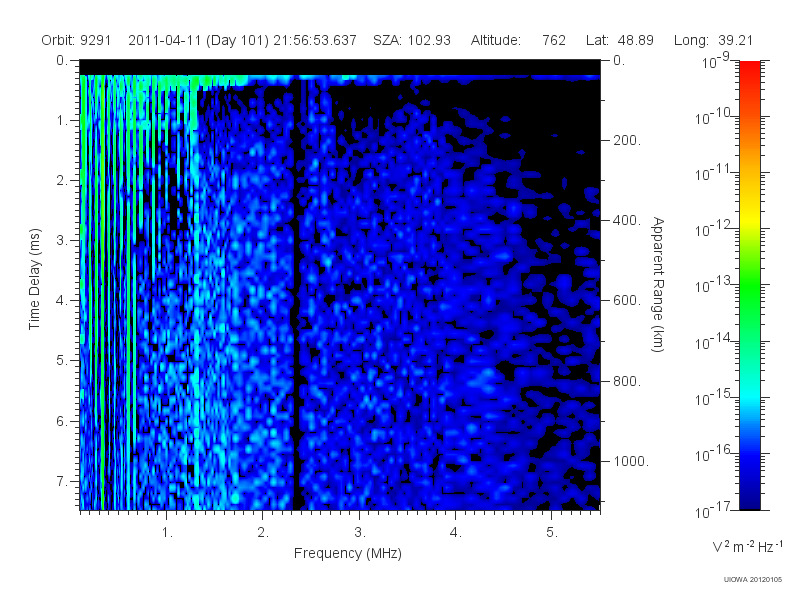Viewport: 800px width, 600px height.
Task: Click the Time Delay (ms) axis label
Action: click(x=34, y=279)
